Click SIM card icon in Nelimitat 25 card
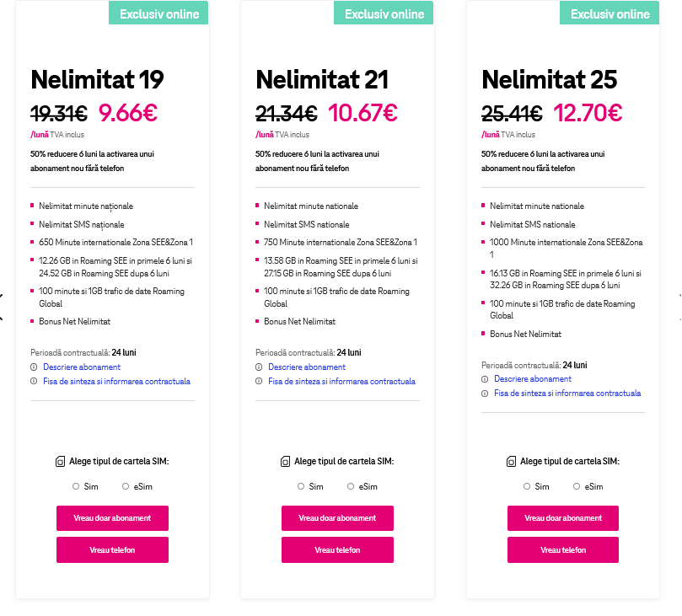Screen dimensions: 682x616 click(x=511, y=462)
